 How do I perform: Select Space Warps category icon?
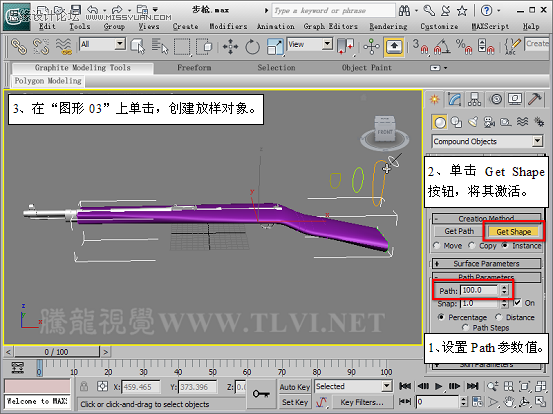point(523,122)
